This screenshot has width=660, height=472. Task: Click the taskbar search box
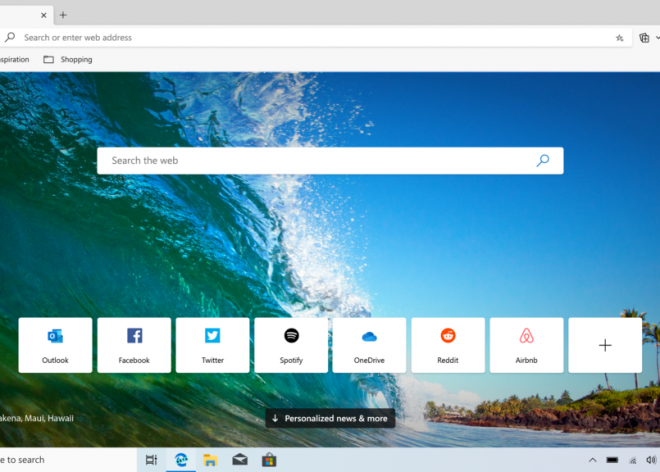67,460
